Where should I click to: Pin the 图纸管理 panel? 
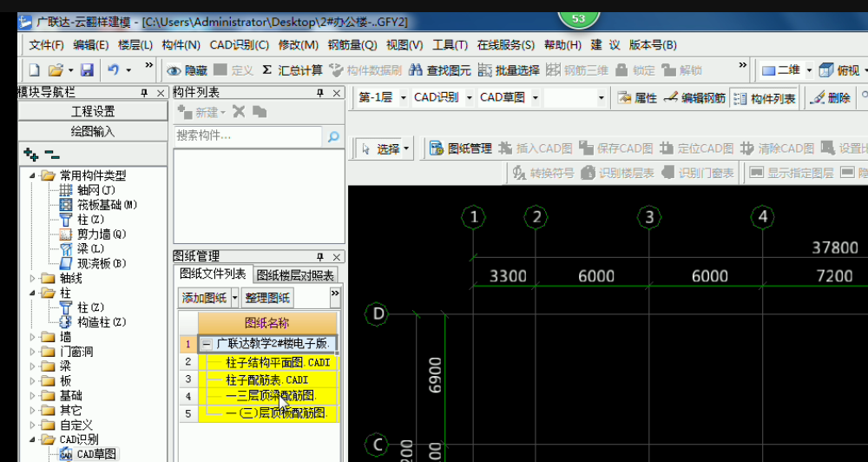(x=320, y=257)
